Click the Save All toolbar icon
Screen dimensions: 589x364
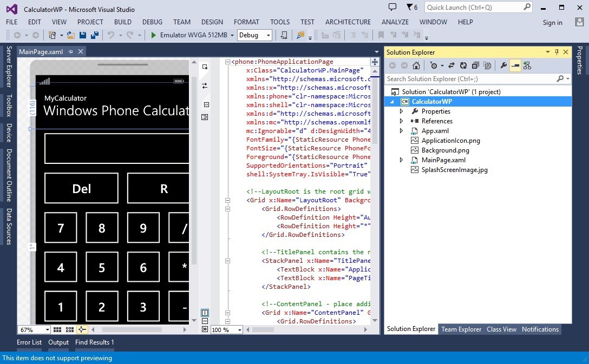pyautogui.click(x=95, y=35)
